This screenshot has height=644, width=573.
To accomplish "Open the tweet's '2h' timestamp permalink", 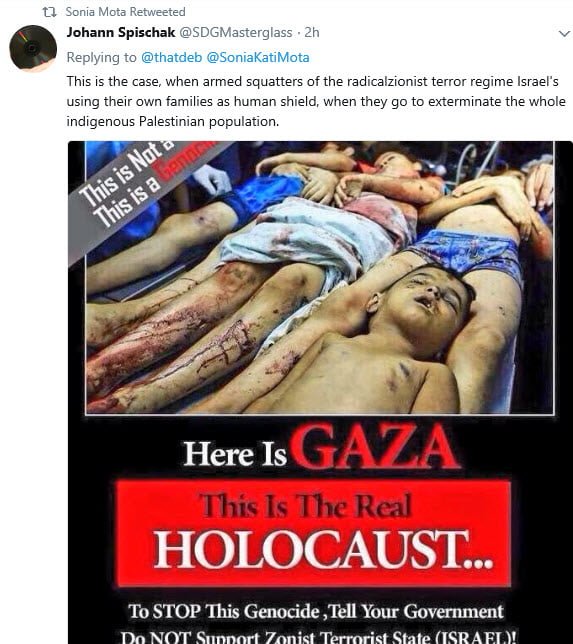I will tap(312, 32).
